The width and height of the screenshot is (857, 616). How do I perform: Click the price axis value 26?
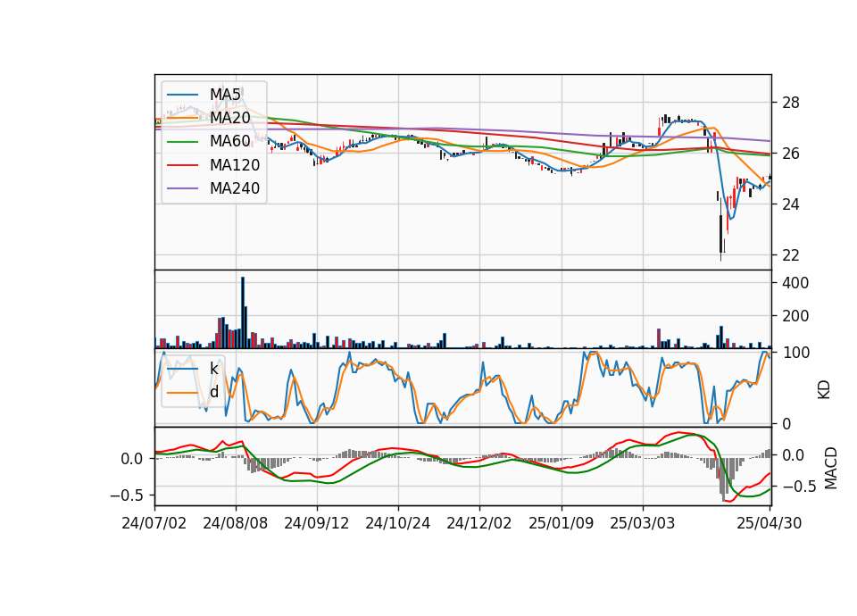tap(790, 153)
